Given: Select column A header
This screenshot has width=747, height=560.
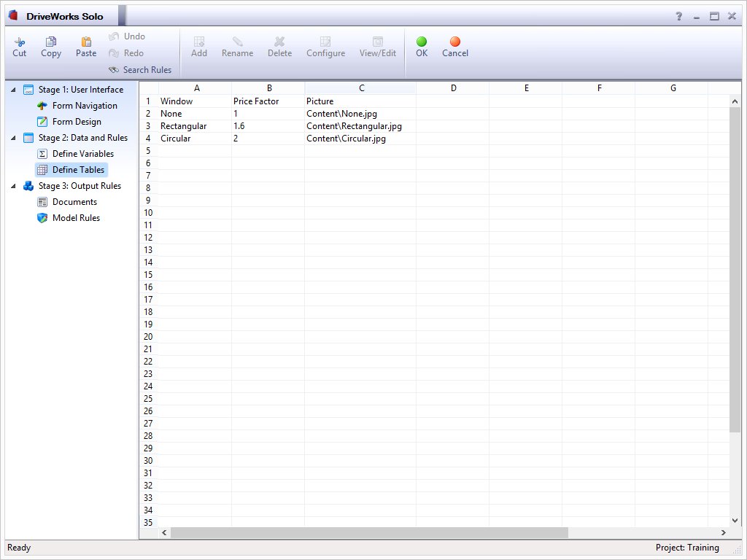Looking at the screenshot, I should point(197,88).
